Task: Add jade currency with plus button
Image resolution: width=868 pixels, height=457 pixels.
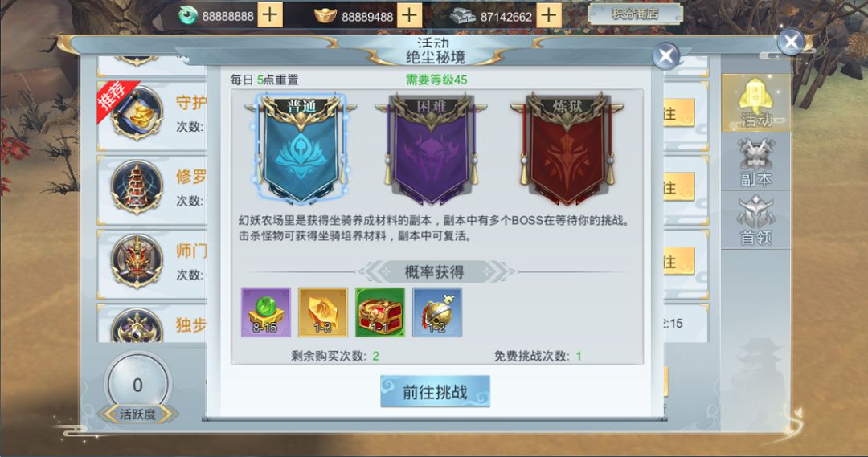Action: point(270,15)
